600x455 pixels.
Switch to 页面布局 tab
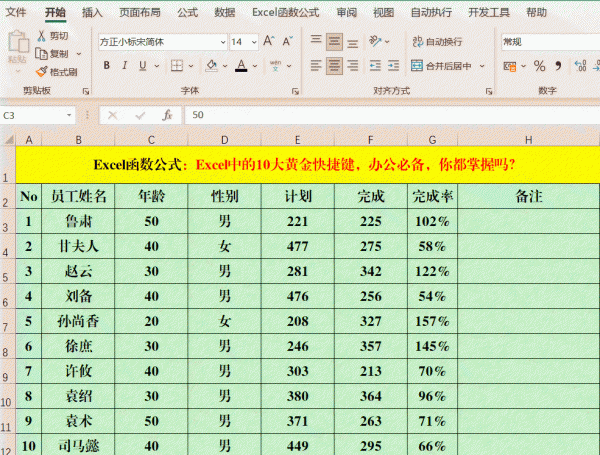(140, 12)
